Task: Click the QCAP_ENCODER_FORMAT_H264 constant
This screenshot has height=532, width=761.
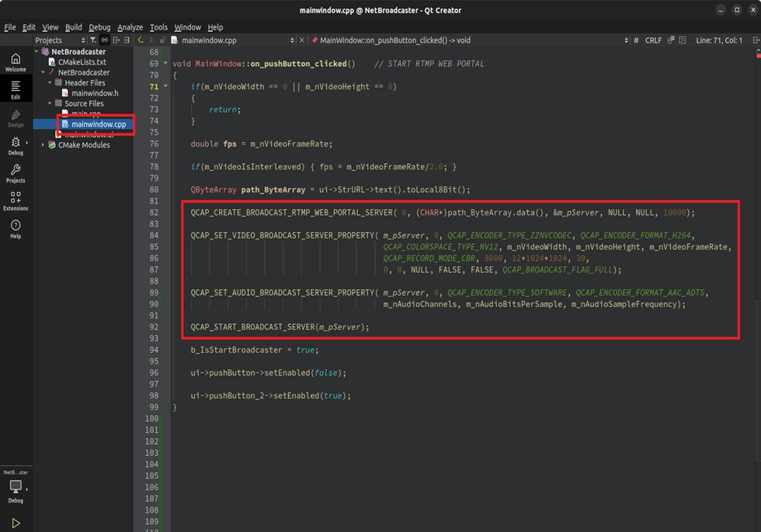Action: point(635,235)
